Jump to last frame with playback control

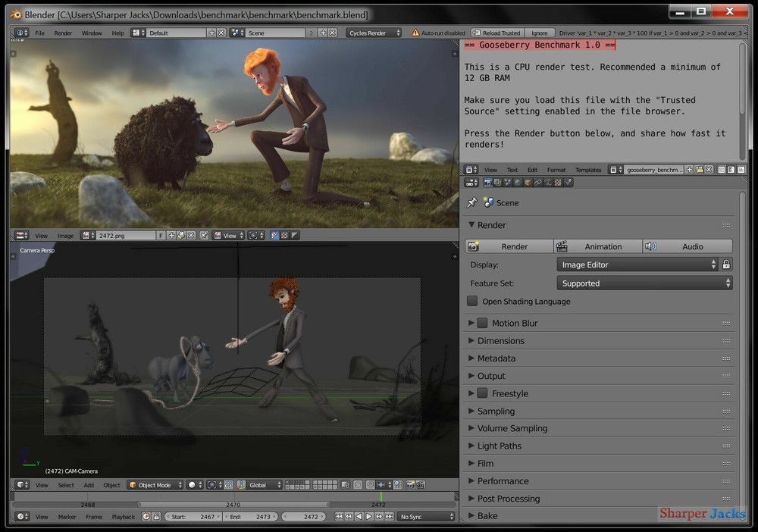(389, 515)
